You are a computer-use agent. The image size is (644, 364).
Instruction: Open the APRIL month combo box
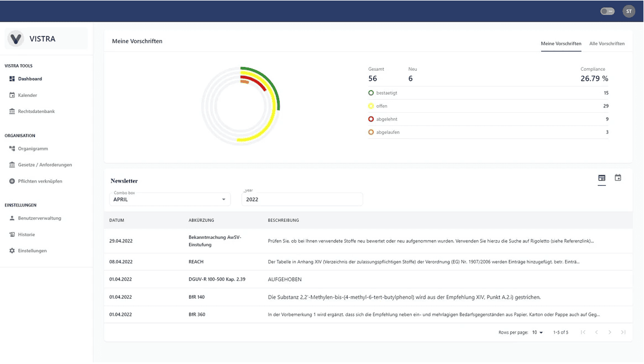170,199
